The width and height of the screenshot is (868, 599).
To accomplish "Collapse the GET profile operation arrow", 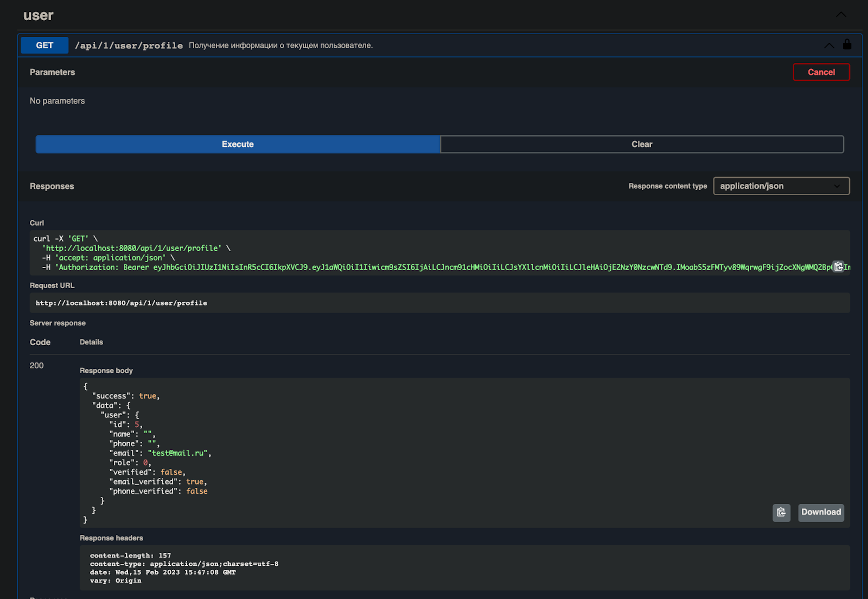I will (x=829, y=46).
